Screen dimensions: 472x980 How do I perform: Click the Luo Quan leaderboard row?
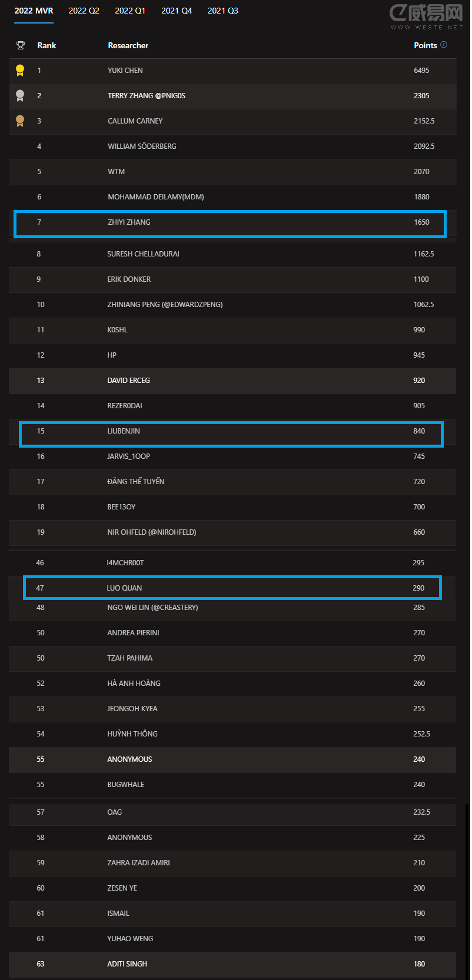click(x=232, y=588)
